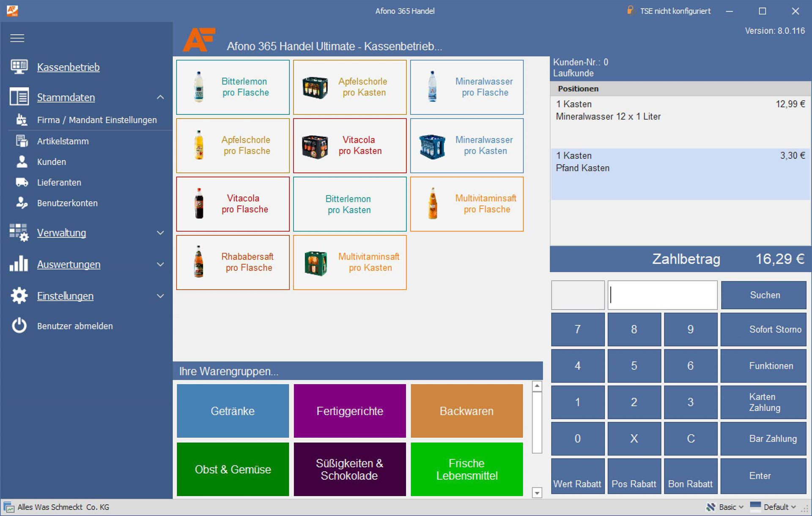Screen dimensions: 812x516
Task: Click the Warengruppen scroll up arrow
Action: [537, 386]
